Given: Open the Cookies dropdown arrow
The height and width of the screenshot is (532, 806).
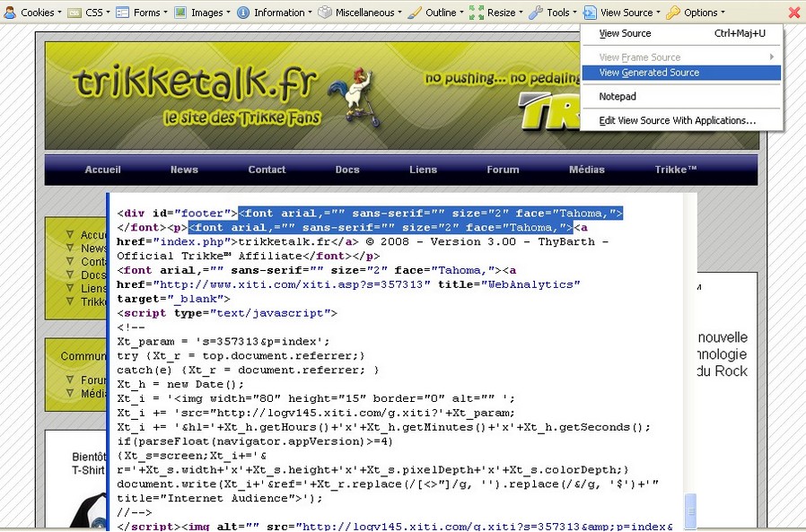Looking at the screenshot, I should pyautogui.click(x=59, y=13).
